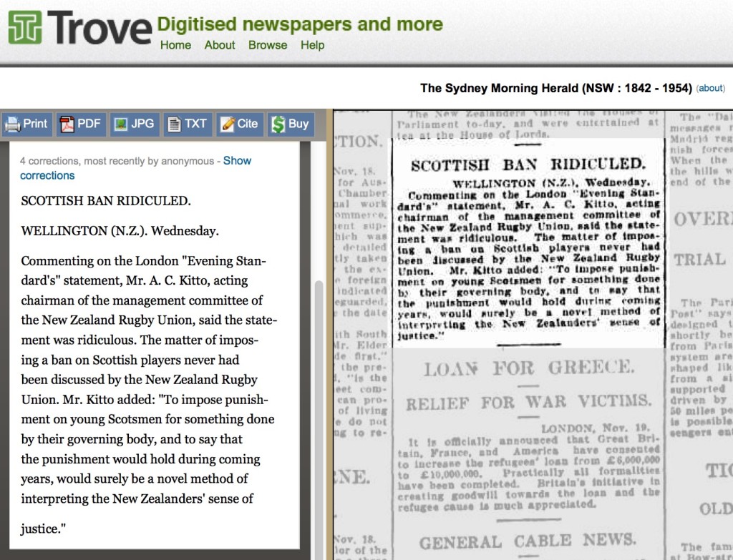Click the 'justice."' final transcript line
This screenshot has height=560, width=733.
[x=44, y=529]
